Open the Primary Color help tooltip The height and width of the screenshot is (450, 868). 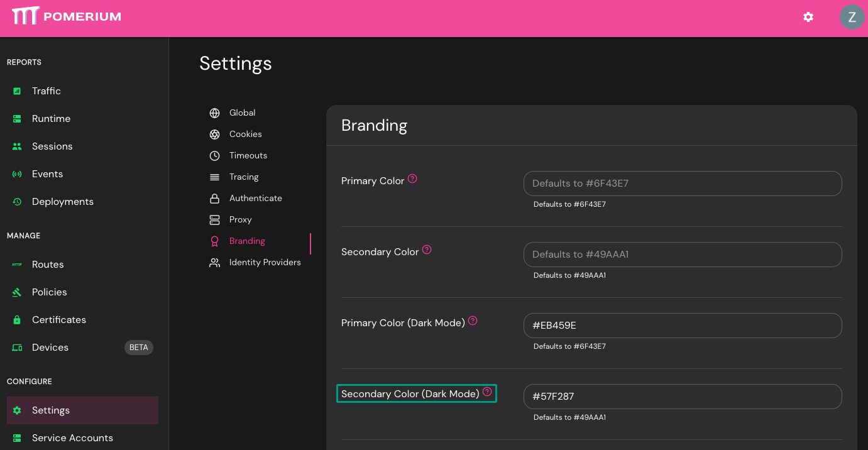coord(412,178)
